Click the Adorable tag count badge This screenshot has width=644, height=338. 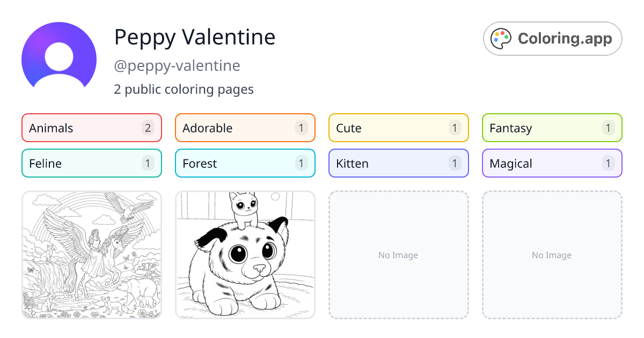tap(301, 128)
